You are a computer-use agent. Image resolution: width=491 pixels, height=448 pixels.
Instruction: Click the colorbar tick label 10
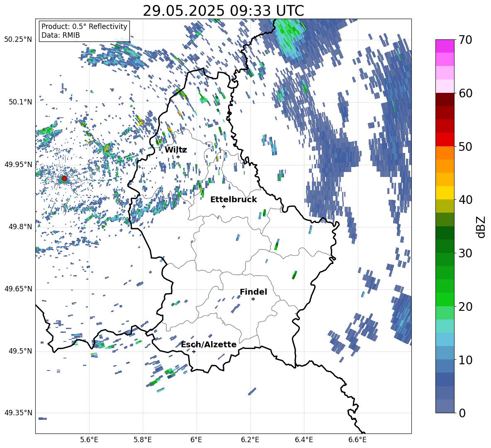[465, 360]
